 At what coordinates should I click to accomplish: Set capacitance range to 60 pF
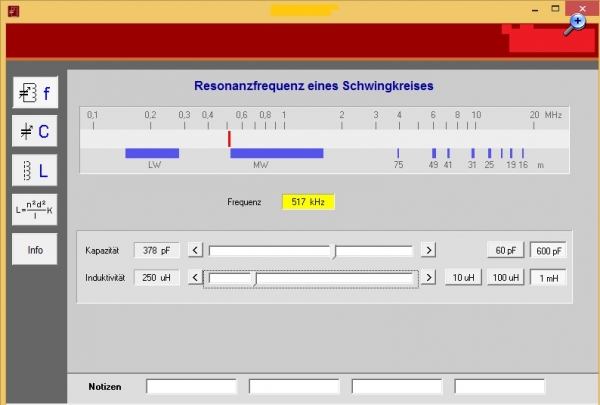[504, 250]
